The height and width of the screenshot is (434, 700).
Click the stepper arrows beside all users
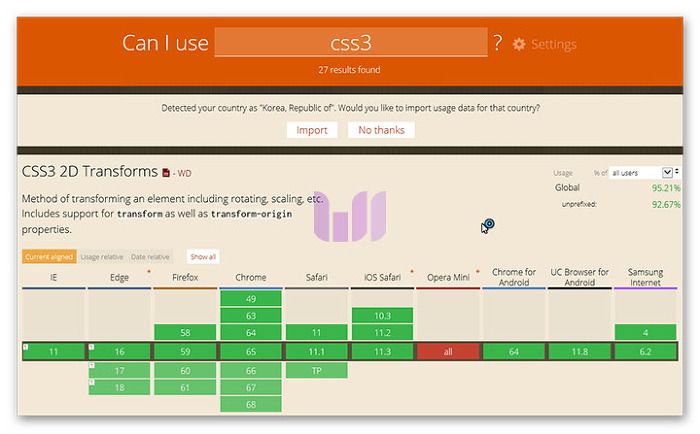677,171
